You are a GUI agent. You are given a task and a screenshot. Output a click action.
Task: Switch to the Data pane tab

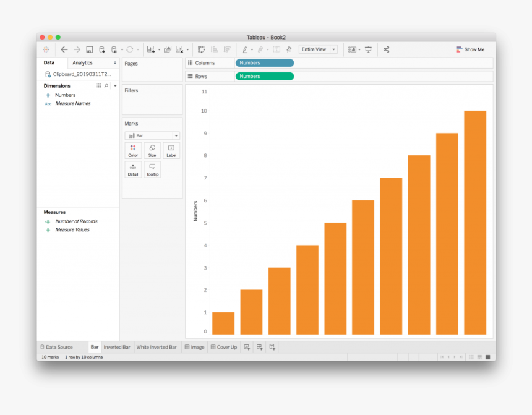coord(49,63)
